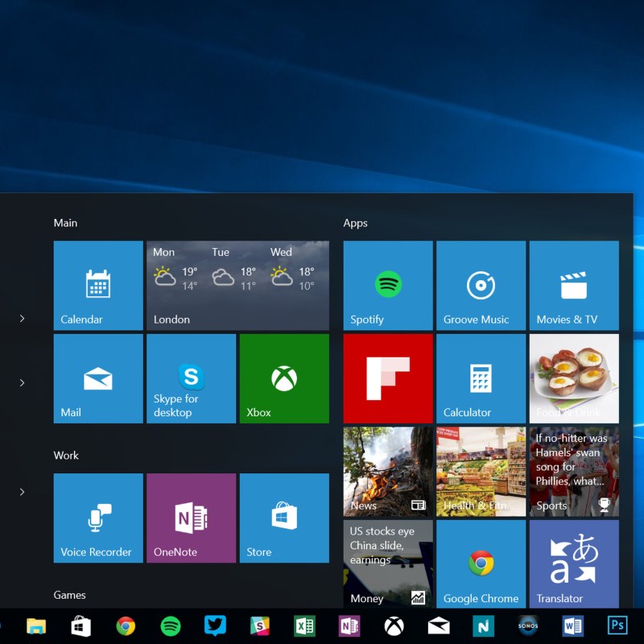Open the Food & Drink live tile
This screenshot has height=644, width=644.
pyautogui.click(x=574, y=378)
